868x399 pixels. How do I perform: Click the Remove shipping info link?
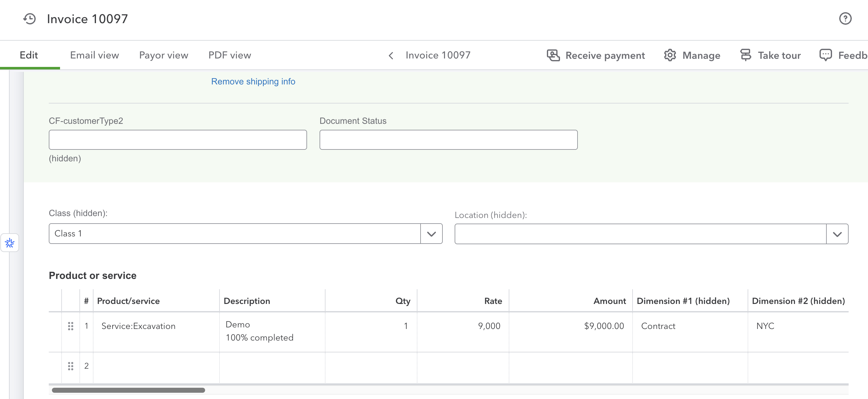click(253, 82)
